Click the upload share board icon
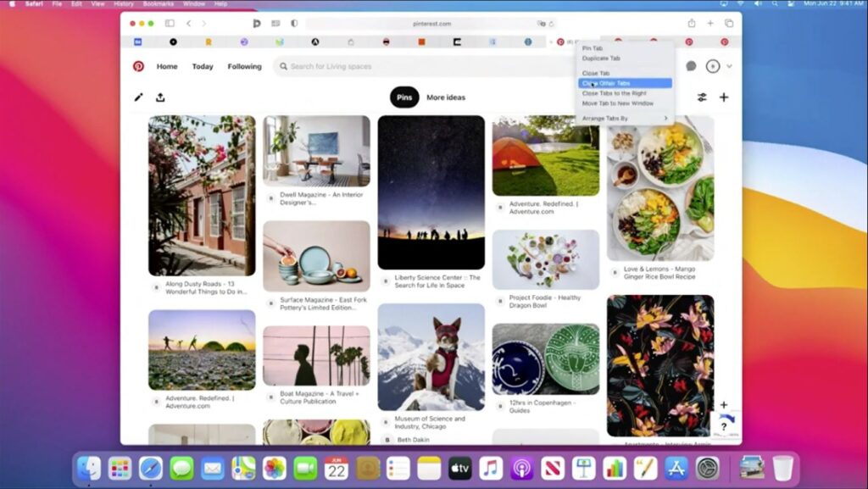Image resolution: width=868 pixels, height=489 pixels. point(160,97)
